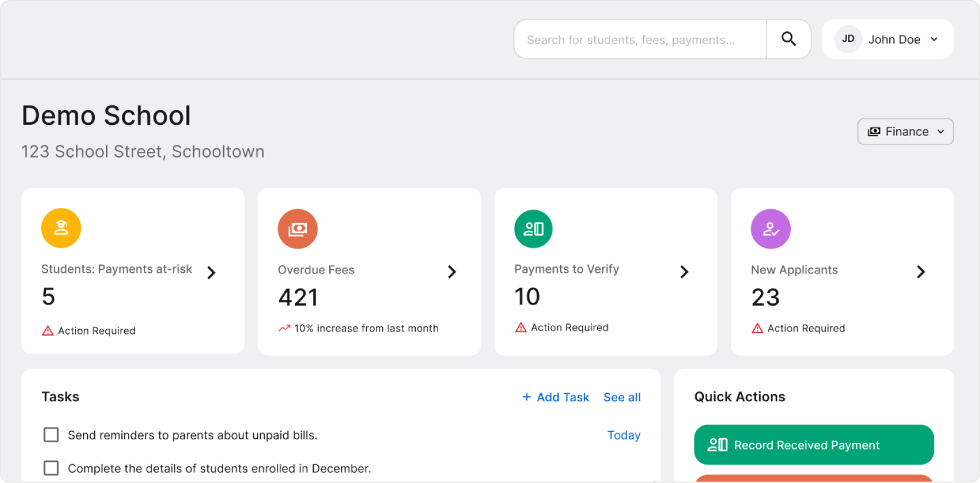Click the magnifier search icon button
Viewport: 980px width, 483px height.
coord(789,39)
